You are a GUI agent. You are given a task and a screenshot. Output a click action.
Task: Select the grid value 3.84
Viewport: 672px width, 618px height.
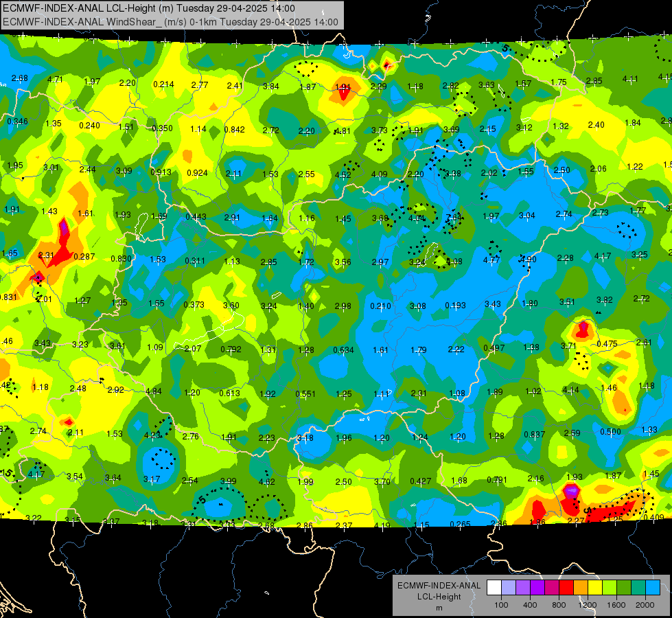[x=271, y=87]
